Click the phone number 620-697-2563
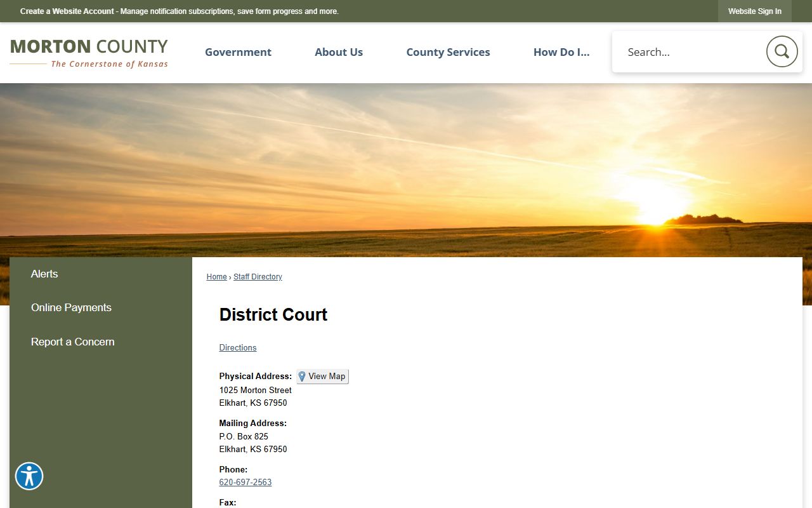812x508 pixels. click(x=246, y=482)
